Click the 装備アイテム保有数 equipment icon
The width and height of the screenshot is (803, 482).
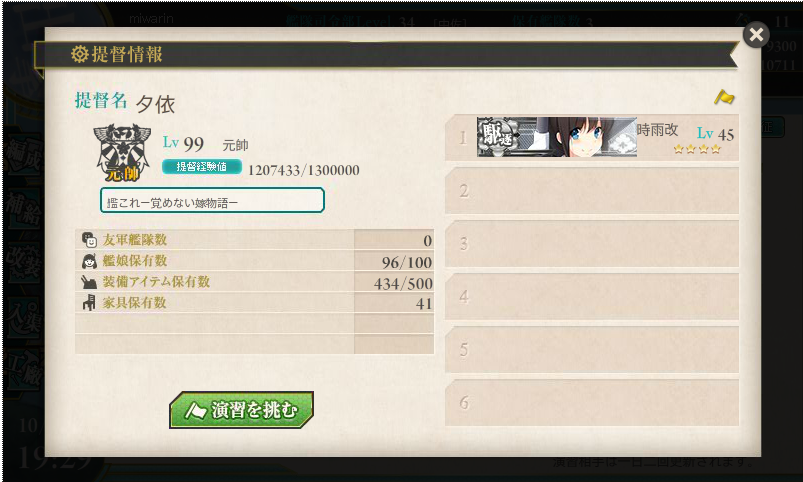coord(89,282)
